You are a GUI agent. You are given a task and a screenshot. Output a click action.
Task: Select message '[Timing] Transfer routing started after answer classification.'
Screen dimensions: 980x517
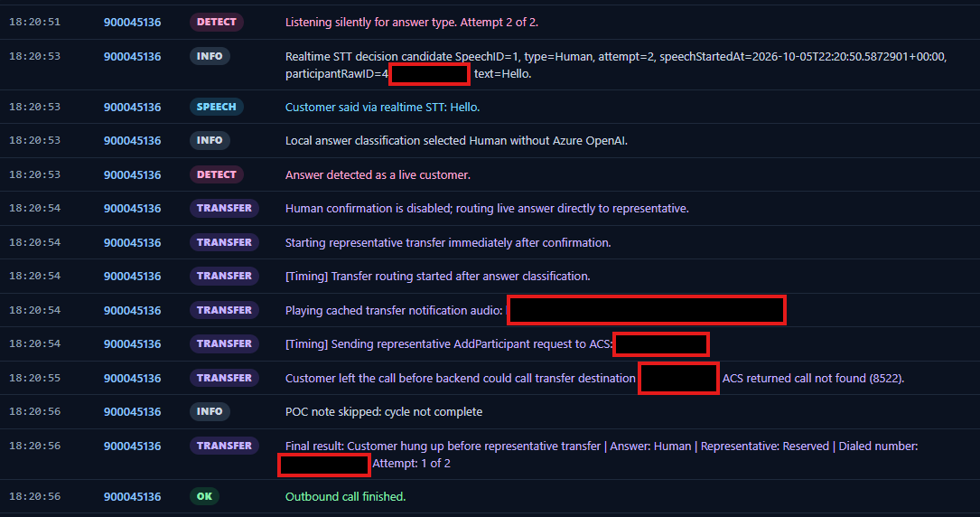(437, 277)
